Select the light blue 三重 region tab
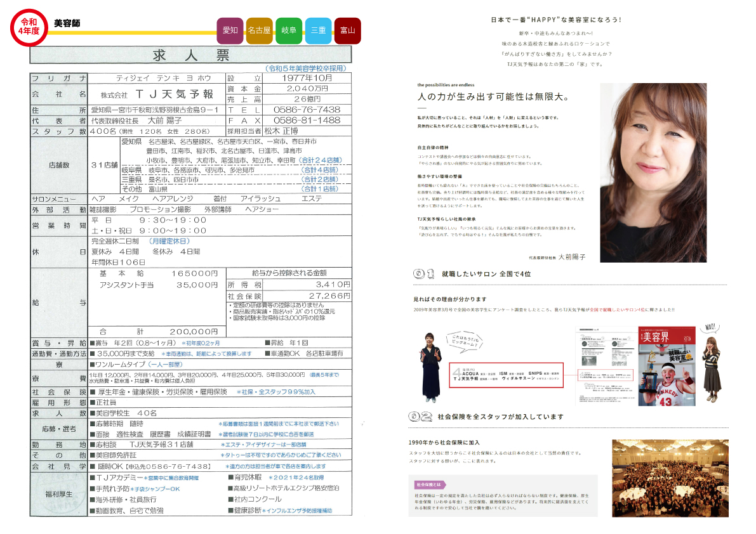 tap(318, 30)
